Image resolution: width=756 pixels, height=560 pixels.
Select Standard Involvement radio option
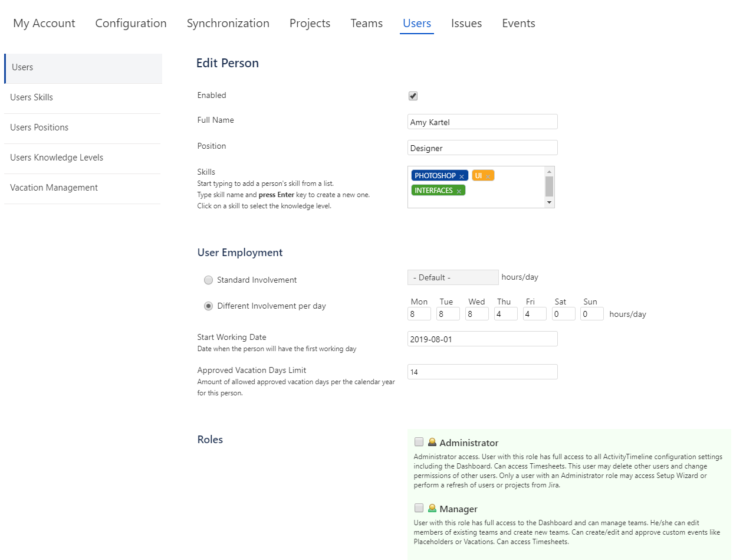(208, 280)
